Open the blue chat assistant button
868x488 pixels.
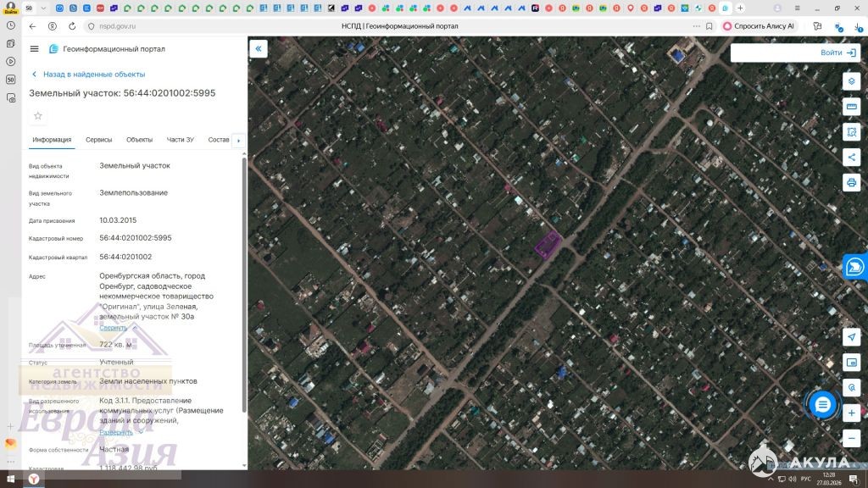tap(822, 405)
